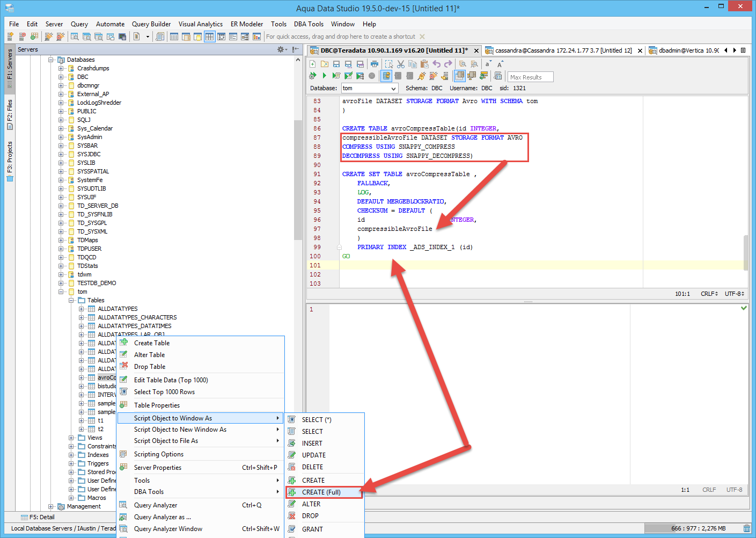The width and height of the screenshot is (756, 538).
Task: Expand the Crashdumps database node
Action: [x=61, y=68]
